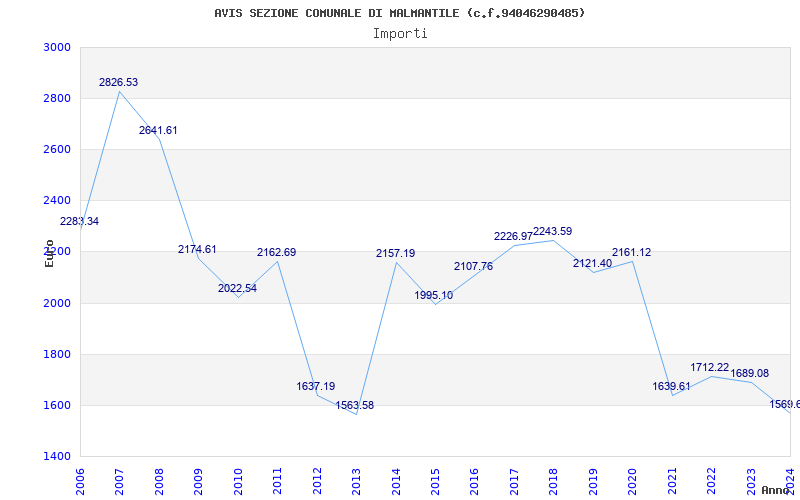Click the 2600 y-axis tick label

[x=57, y=149]
